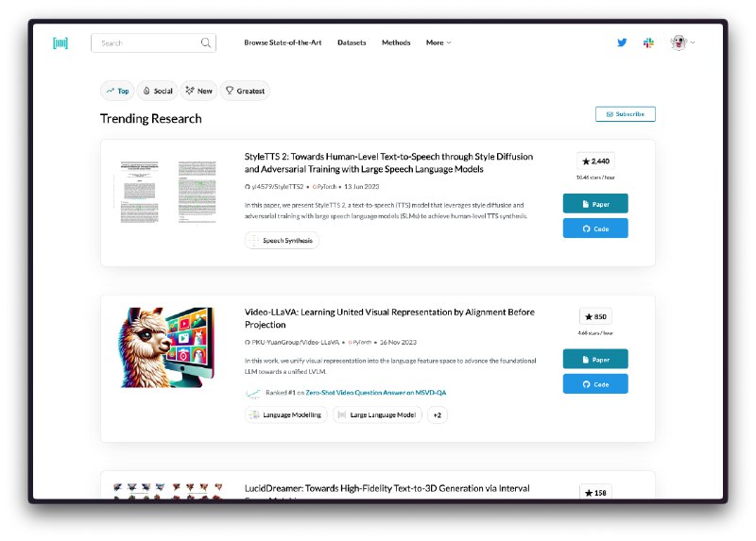Switch to the Social tab

(x=158, y=91)
